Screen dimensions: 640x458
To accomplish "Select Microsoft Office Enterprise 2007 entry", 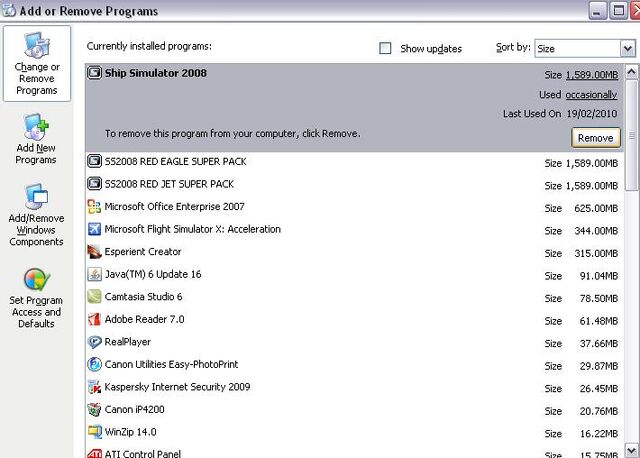I will click(x=354, y=207).
